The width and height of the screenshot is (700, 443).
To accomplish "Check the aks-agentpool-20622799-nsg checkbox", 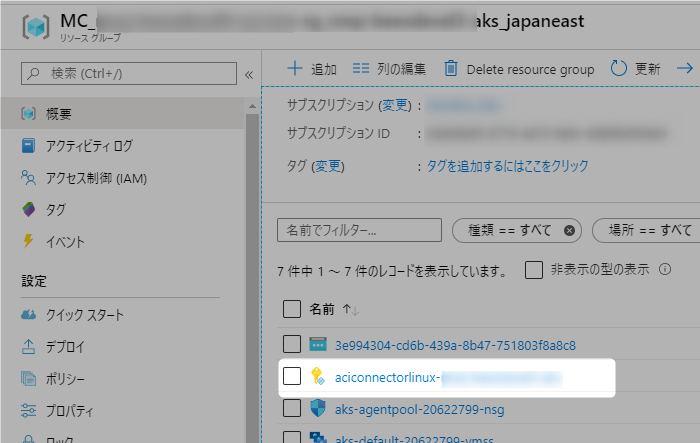I will (292, 408).
